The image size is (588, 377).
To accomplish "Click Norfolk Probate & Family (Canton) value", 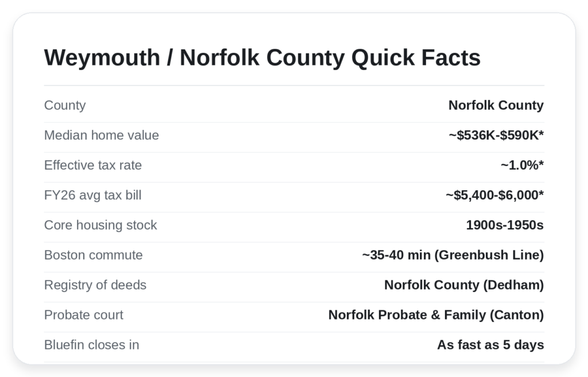I will (436, 315).
